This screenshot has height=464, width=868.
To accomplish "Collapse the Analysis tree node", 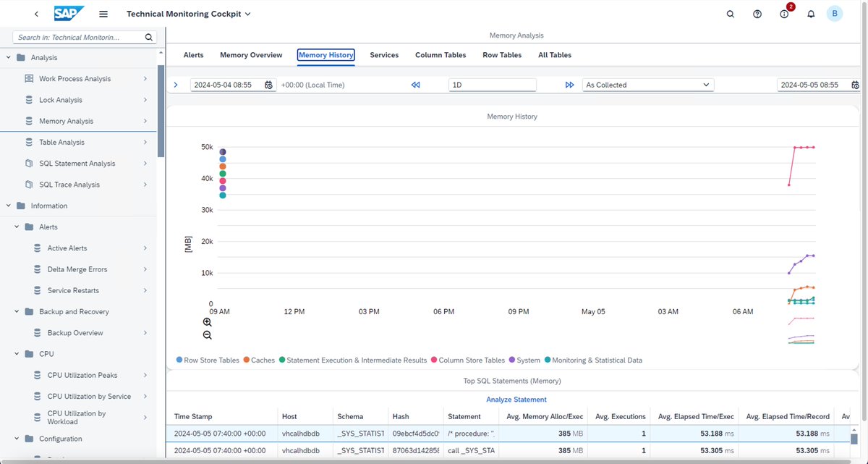I will (8, 58).
